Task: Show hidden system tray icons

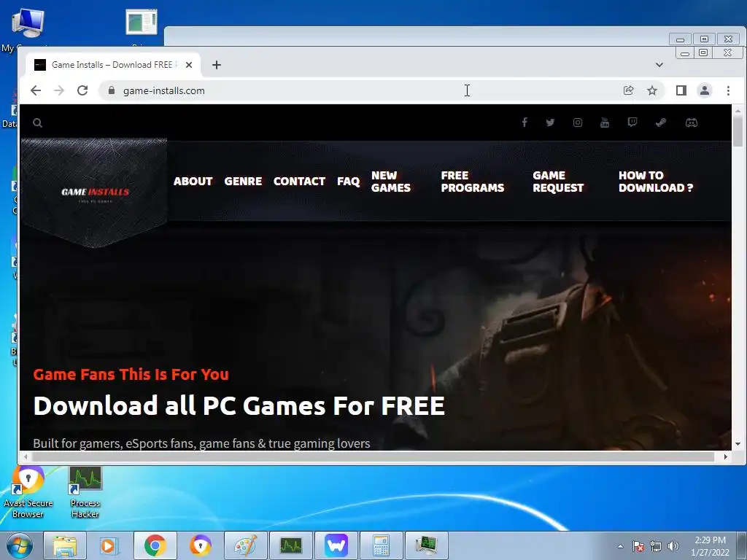Action: click(620, 546)
